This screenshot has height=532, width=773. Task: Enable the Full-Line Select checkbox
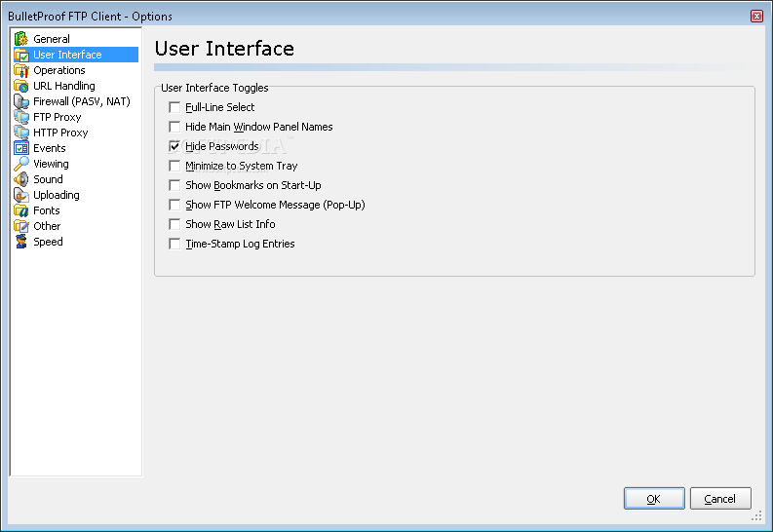[174, 107]
